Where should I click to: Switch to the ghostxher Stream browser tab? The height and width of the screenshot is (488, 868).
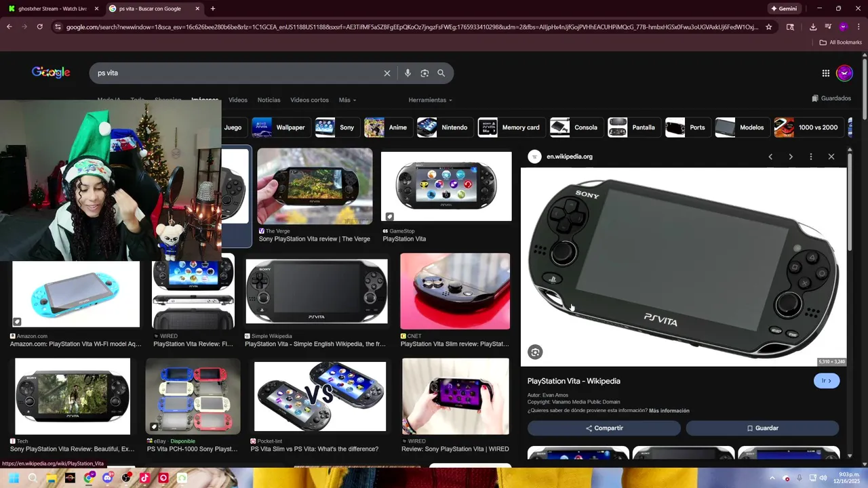point(53,9)
